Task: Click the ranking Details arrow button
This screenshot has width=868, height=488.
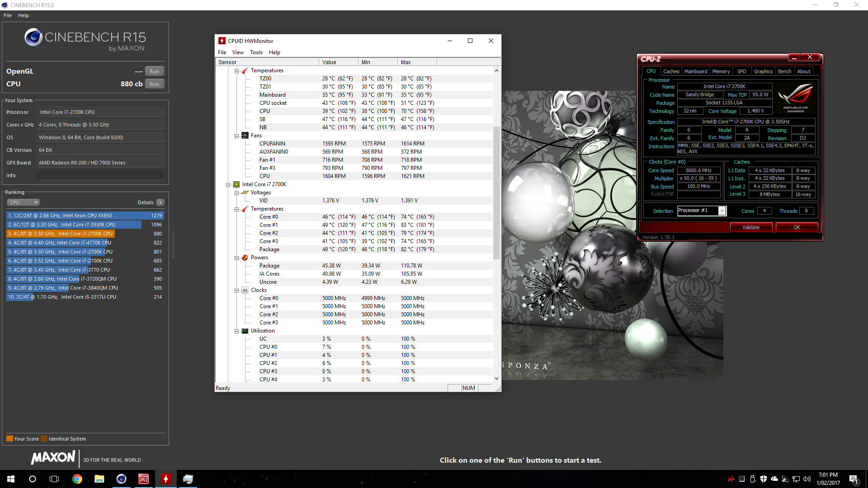Action: 160,202
